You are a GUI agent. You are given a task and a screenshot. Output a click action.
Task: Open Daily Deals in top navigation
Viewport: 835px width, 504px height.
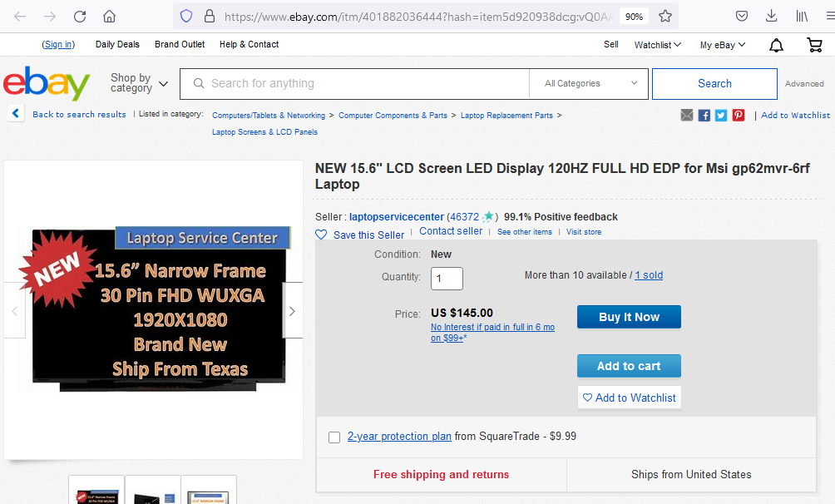click(118, 44)
